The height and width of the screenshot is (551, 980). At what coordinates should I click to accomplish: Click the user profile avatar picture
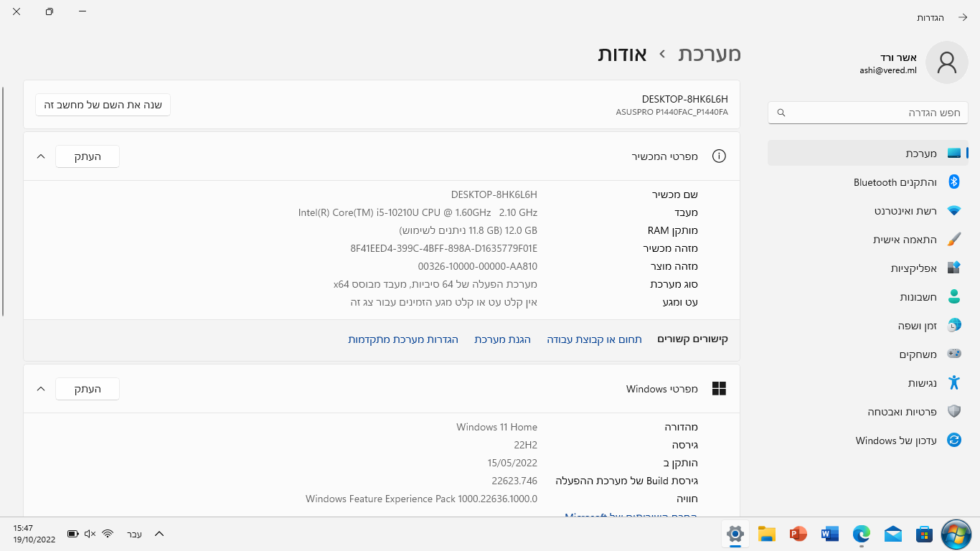pyautogui.click(x=947, y=62)
